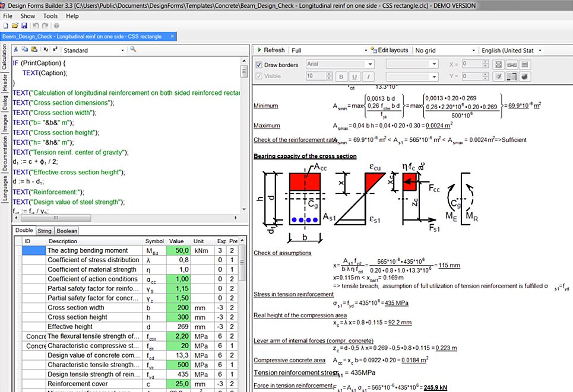This screenshot has width=573, height=392.
Task: Close the Beam_Design_Check document tab
Action: 172,36
